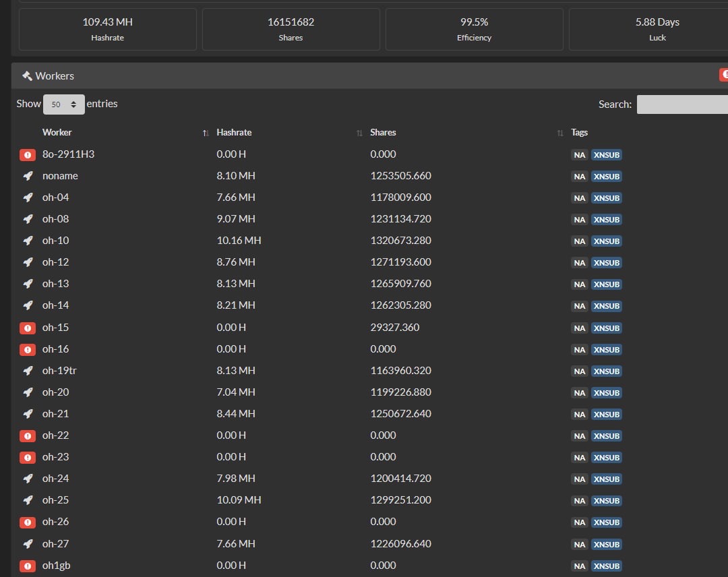Sort the table by Hashrate column

(234, 133)
